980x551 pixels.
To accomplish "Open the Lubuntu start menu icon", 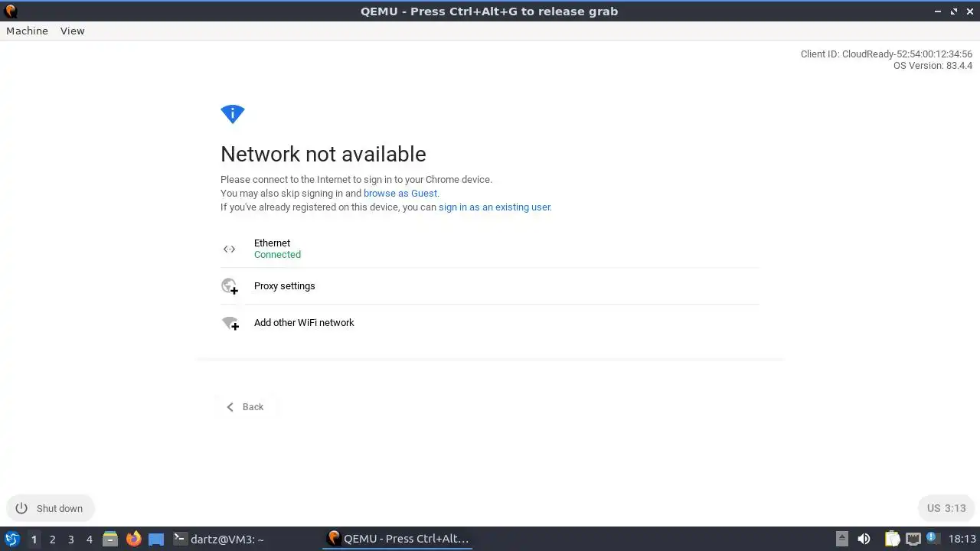I will pyautogui.click(x=11, y=539).
